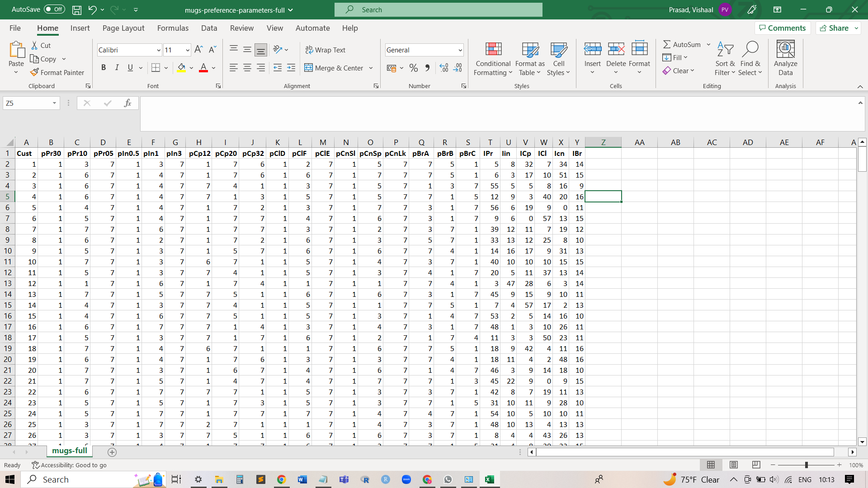Click the Save icon in title bar
This screenshot has width=868, height=488.
tap(77, 9)
